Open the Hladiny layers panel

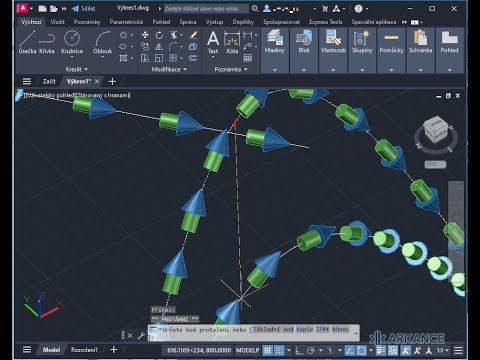275,42
